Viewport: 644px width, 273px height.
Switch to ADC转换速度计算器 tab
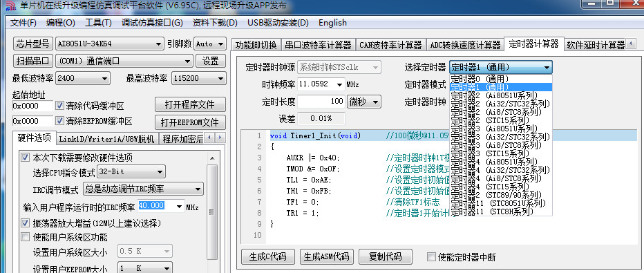[465, 45]
